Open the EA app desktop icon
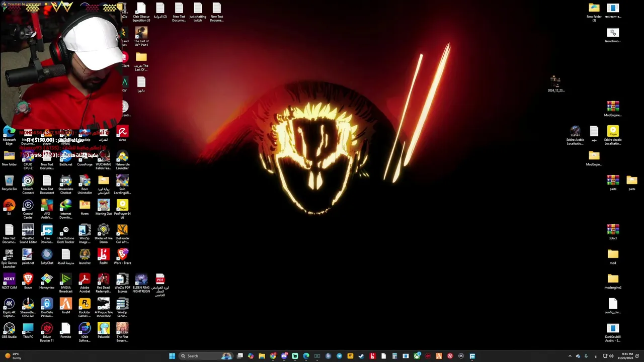The height and width of the screenshot is (362, 644). [x=9, y=208]
